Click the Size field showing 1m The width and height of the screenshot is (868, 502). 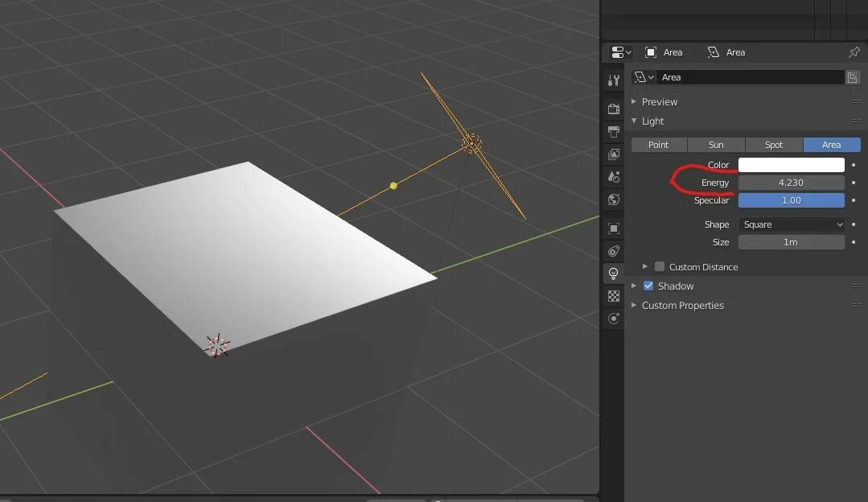pos(792,242)
